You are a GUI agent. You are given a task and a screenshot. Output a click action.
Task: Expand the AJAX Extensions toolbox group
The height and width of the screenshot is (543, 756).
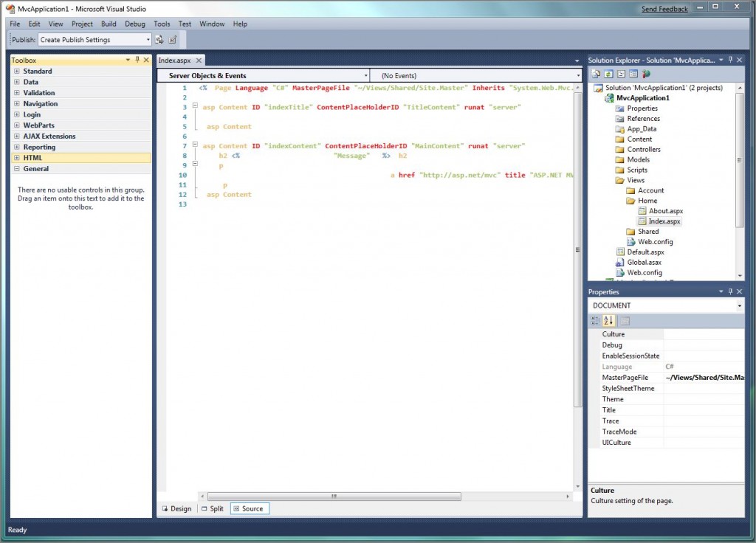coord(17,136)
